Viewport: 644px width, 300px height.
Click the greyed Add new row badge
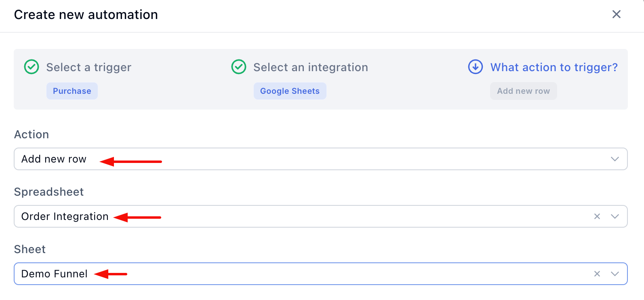point(523,91)
